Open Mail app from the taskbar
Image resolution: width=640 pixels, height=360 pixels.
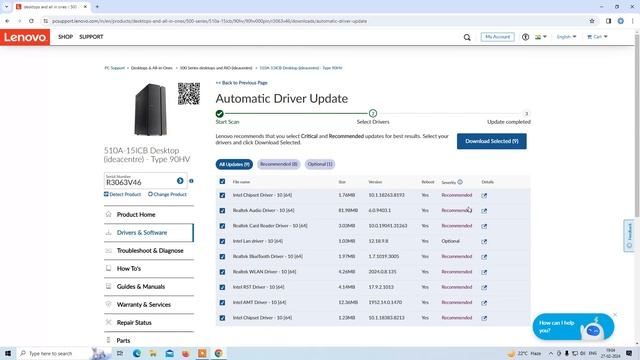(169, 353)
